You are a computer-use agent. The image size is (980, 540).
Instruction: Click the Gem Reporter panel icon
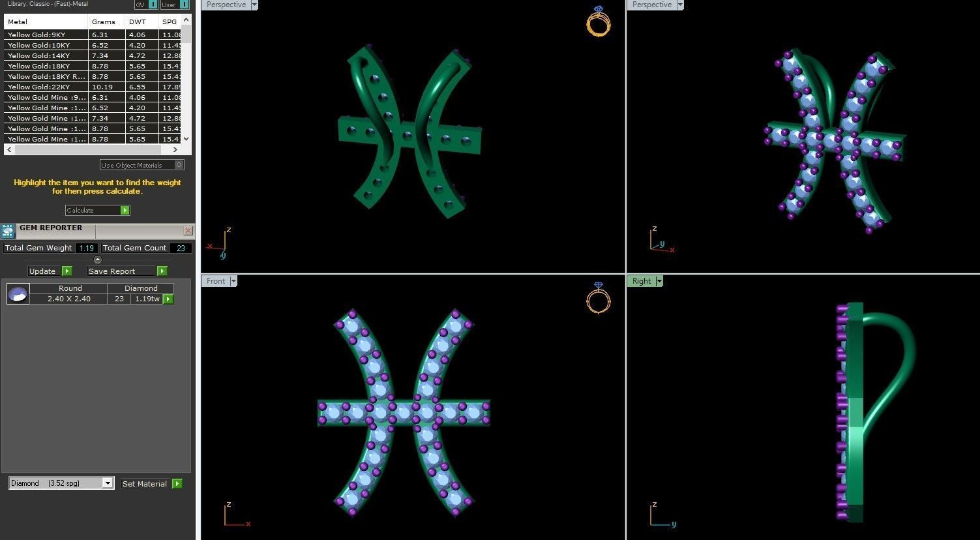8,231
